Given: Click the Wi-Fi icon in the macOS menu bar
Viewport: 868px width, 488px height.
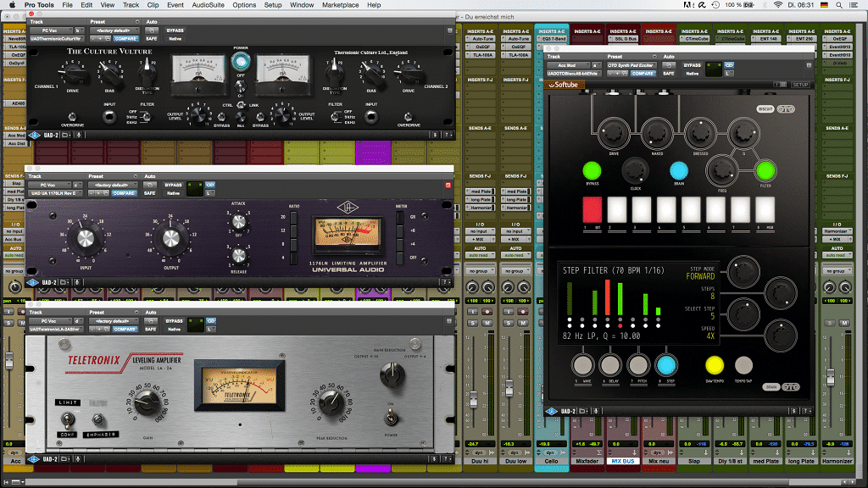Looking at the screenshot, I should [x=778, y=5].
